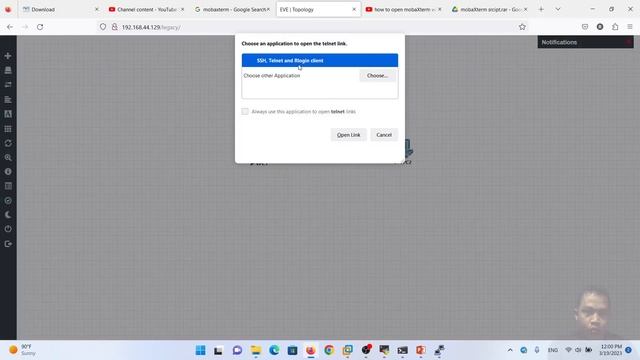Screen dimensions: 640x360
Task: Open the Add an object plus icon
Action: [8, 56]
